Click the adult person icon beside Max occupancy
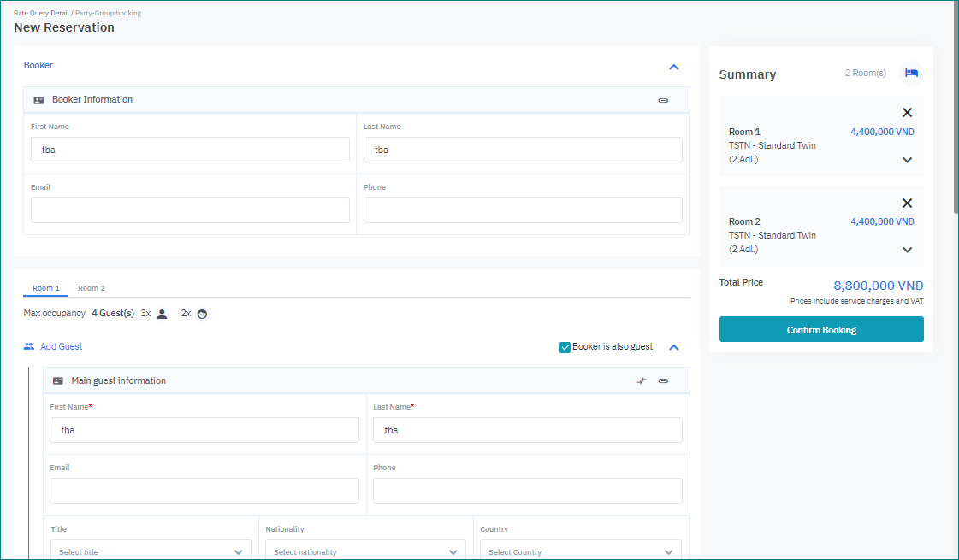 [x=163, y=314]
